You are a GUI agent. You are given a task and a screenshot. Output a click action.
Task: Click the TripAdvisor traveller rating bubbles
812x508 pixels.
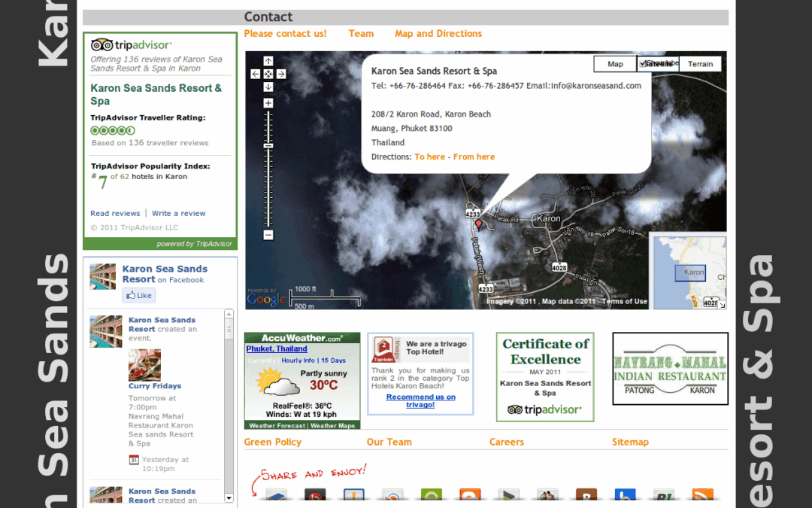point(113,131)
